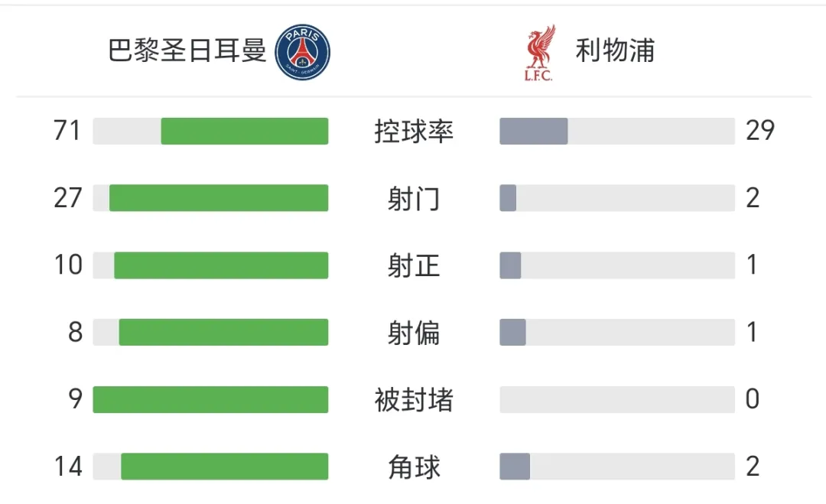The height and width of the screenshot is (504, 826).
Task: Open the 巴黎圣日耳曼 team name
Action: [187, 51]
